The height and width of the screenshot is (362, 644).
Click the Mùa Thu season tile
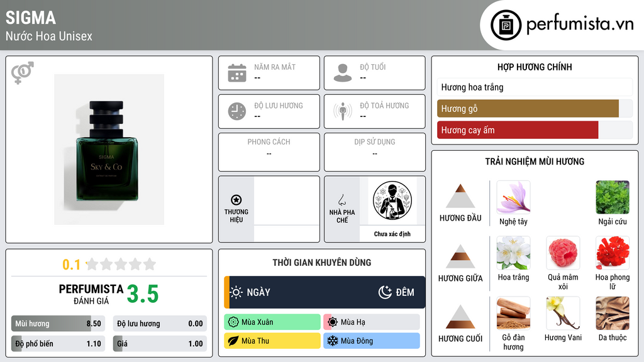tap(272, 341)
